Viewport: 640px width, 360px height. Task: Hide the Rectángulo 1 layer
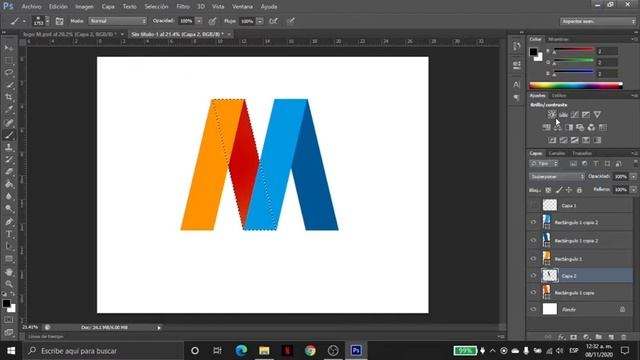pos(533,258)
